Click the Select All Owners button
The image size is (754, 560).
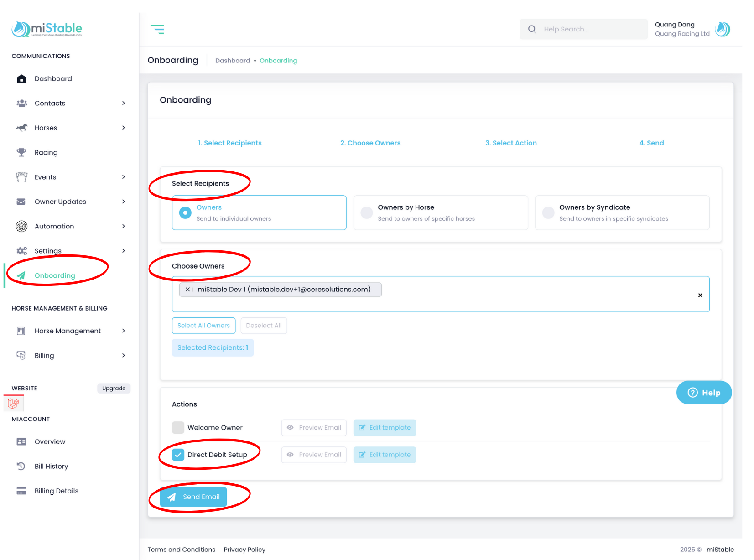pyautogui.click(x=203, y=326)
